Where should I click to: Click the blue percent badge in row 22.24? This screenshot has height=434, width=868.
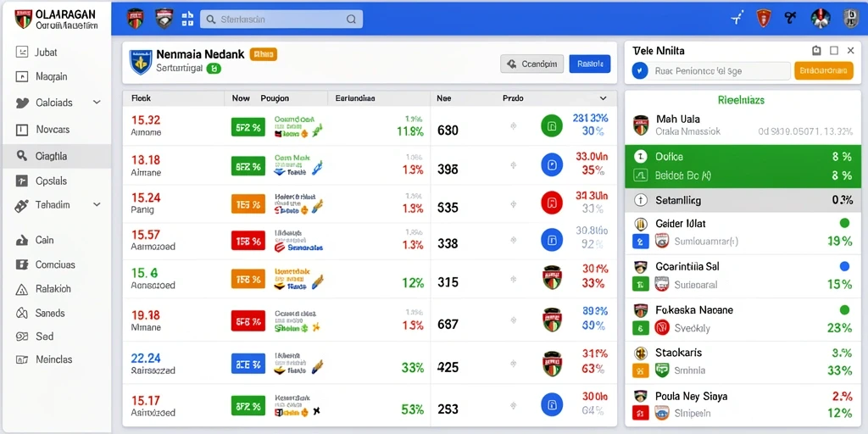point(248,364)
